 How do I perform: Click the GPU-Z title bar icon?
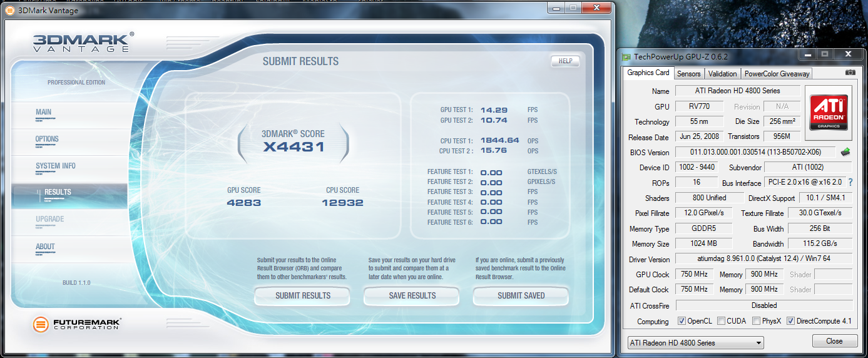(626, 56)
